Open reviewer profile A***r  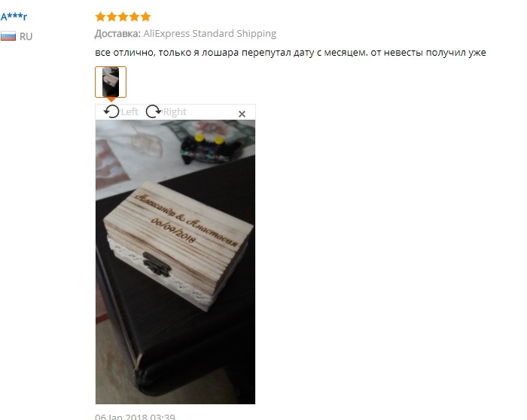click(14, 17)
